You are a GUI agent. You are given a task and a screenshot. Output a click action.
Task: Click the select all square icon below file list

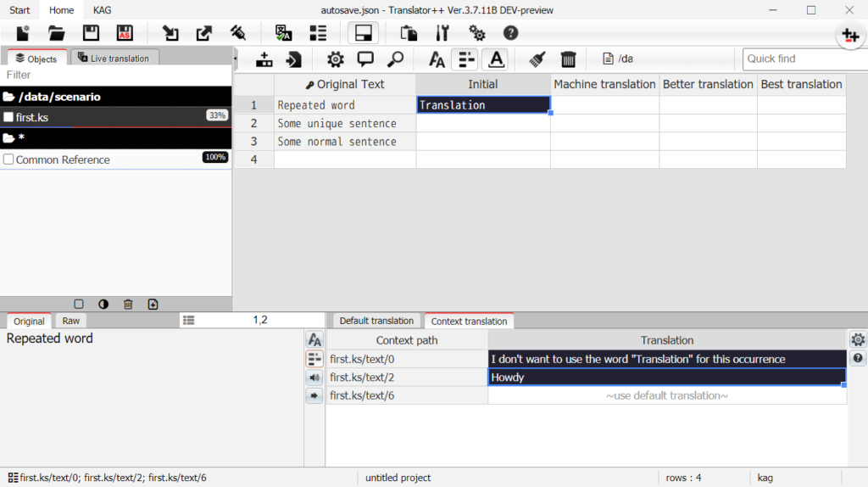[x=79, y=305]
